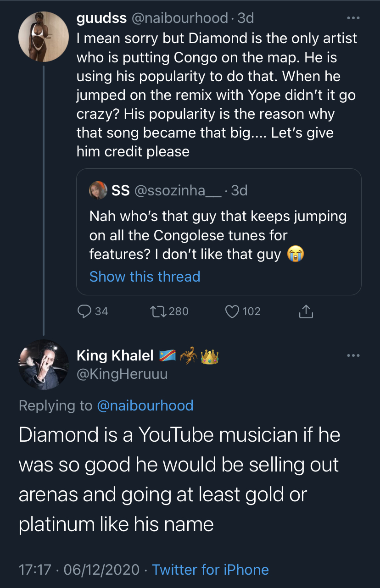Image resolution: width=380 pixels, height=588 pixels.
Task: Open more options on guudss tweet
Action: pyautogui.click(x=353, y=18)
